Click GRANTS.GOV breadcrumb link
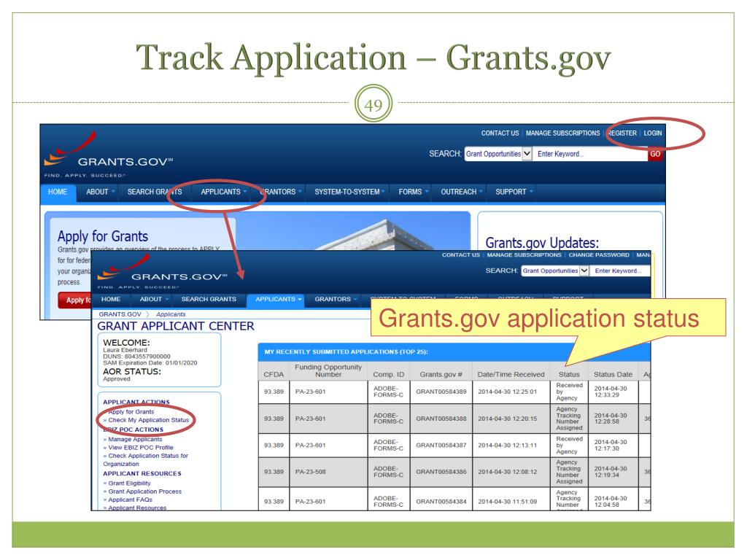This screenshot has width=747, height=560. tap(120, 314)
